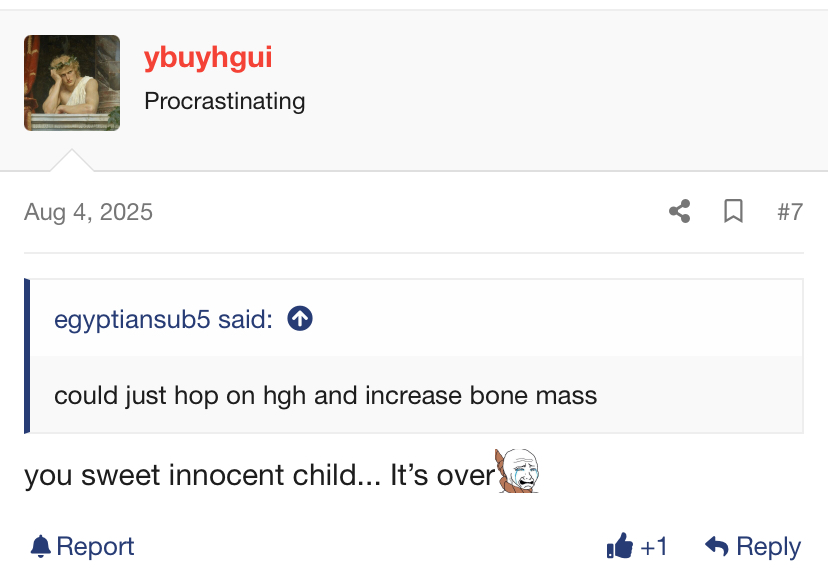Open the ybuyhgui username profile link
The width and height of the screenshot is (828, 581).
[x=208, y=57]
